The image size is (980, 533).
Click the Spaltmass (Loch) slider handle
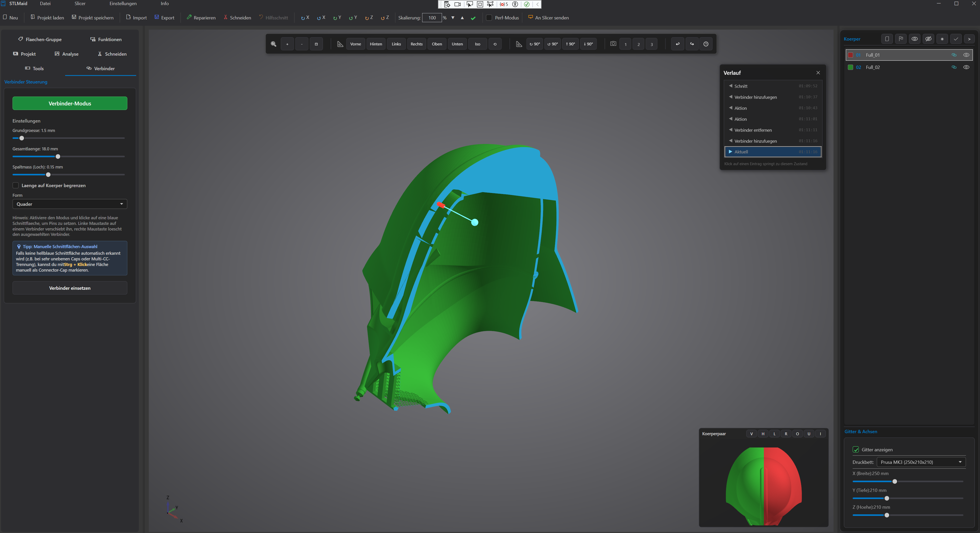point(48,175)
